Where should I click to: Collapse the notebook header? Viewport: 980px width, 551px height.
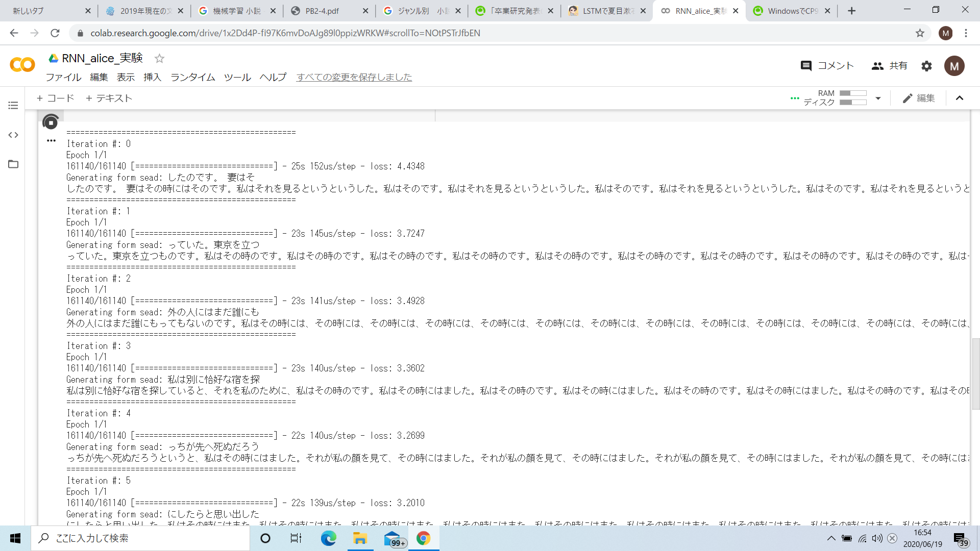coord(960,98)
